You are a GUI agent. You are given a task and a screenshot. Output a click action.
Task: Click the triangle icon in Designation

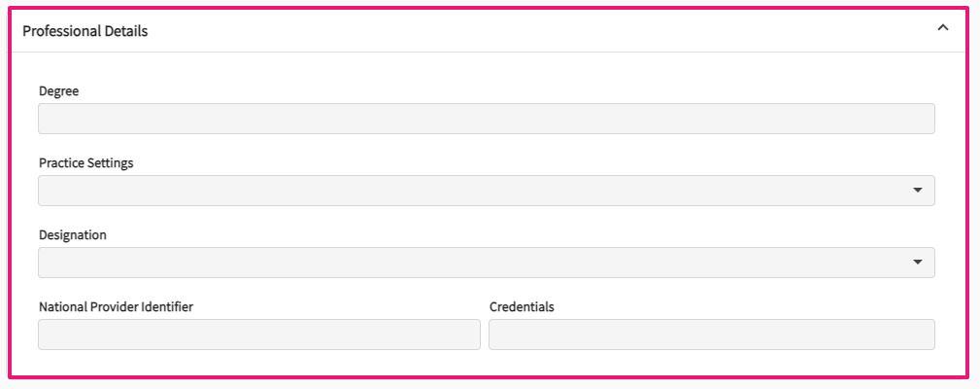point(917,263)
